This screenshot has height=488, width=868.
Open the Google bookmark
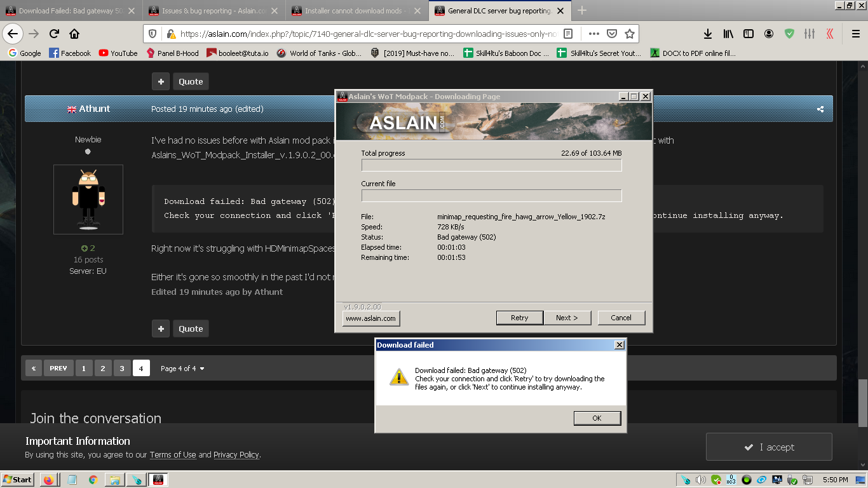pyautogui.click(x=25, y=53)
